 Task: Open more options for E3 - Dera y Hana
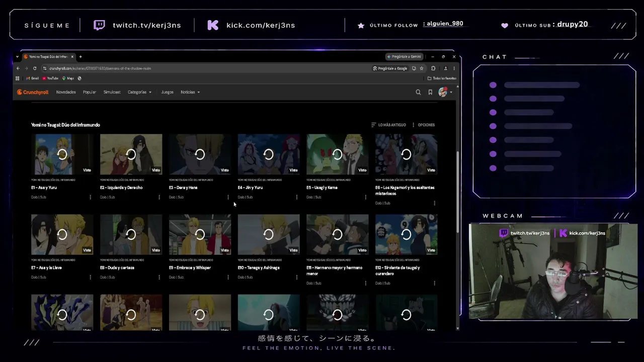(x=228, y=197)
